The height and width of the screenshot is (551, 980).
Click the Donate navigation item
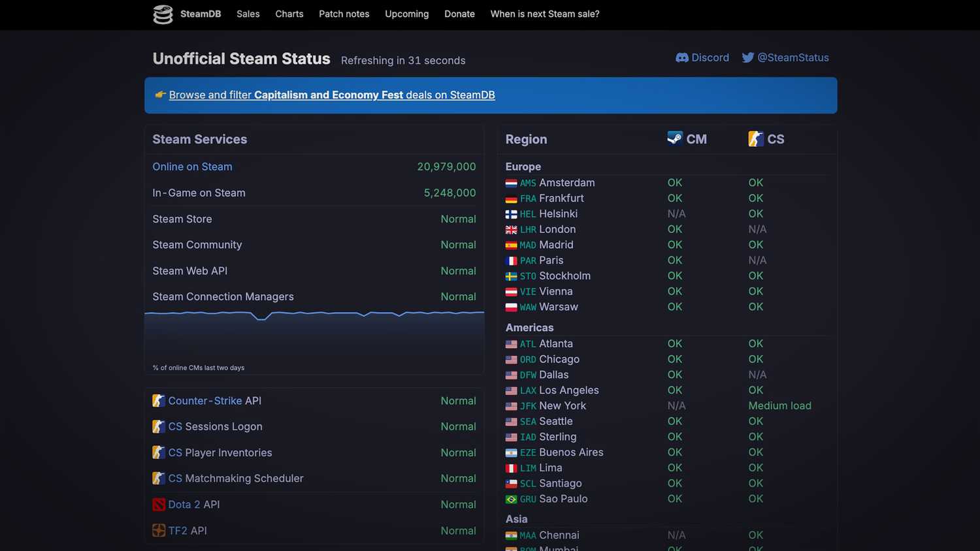(459, 14)
